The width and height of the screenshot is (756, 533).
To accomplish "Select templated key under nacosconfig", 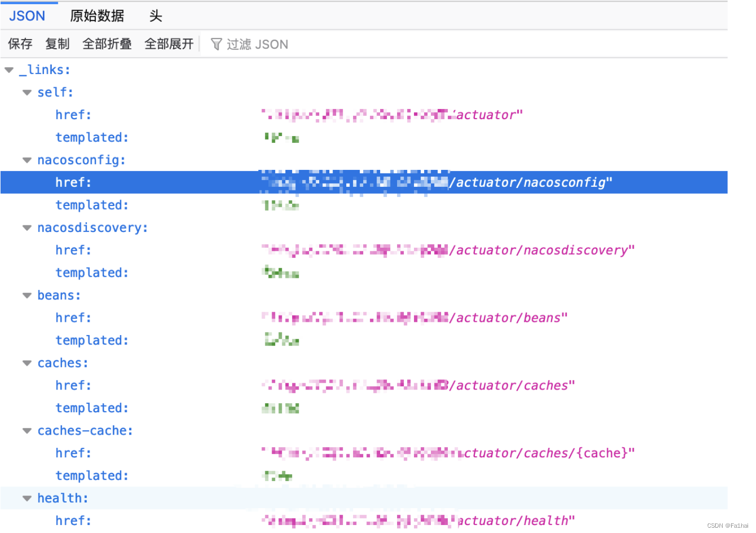I will coord(92,205).
